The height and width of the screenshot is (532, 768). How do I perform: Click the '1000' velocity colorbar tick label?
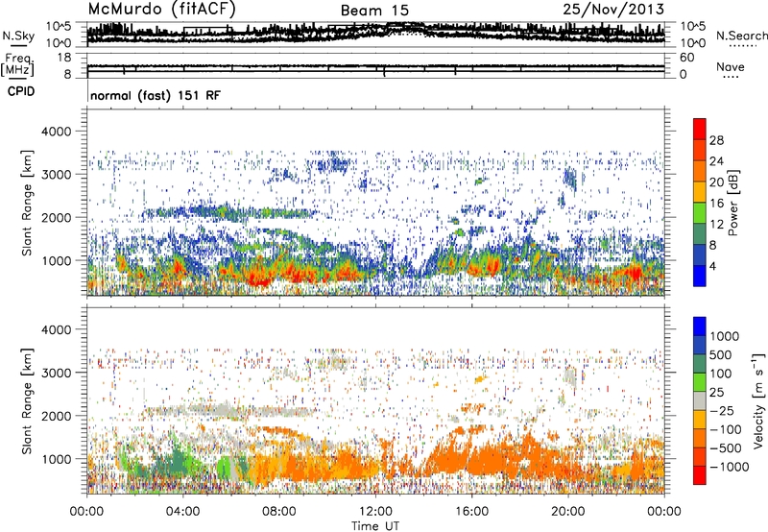click(x=725, y=336)
